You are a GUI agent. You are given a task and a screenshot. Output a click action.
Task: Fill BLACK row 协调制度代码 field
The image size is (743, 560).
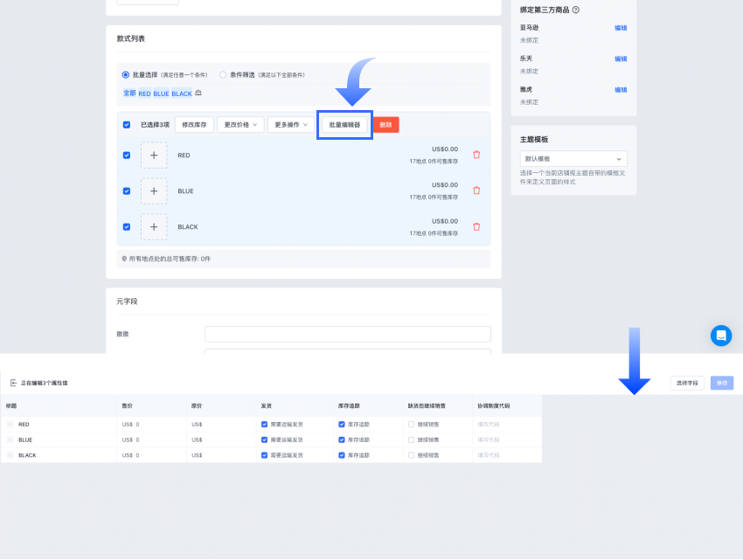[507, 455]
